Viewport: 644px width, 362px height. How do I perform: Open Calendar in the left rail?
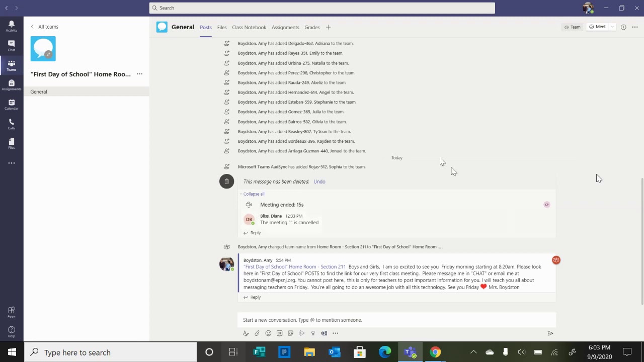(x=11, y=105)
